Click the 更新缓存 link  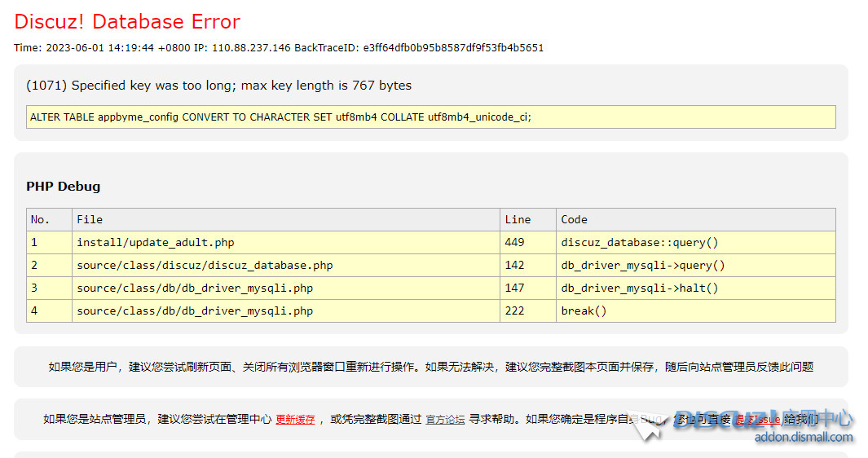(x=295, y=420)
